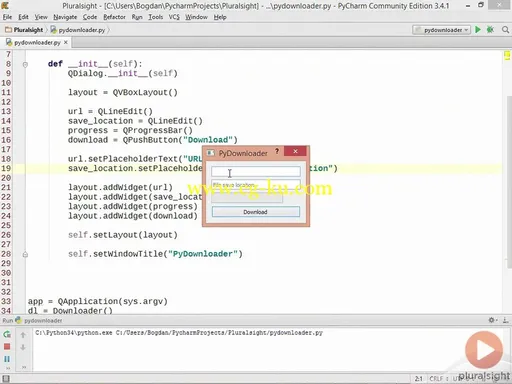Image resolution: width=512 pixels, height=384 pixels.
Task: Click "layout.addWidget(download)" code line
Action: coord(133,216)
